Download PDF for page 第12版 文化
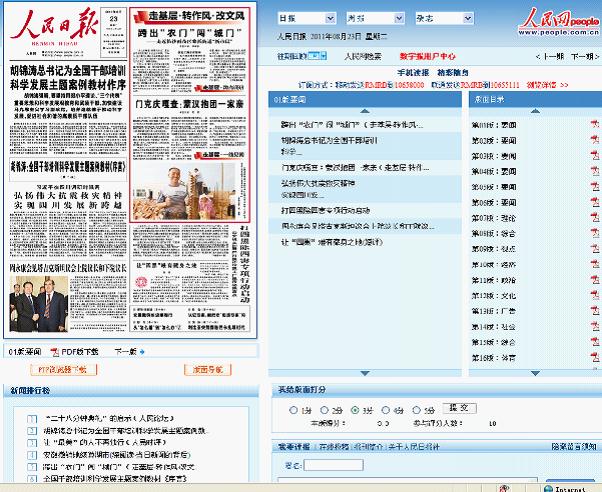Image resolution: width=602 pixels, height=492 pixels. coord(595,295)
